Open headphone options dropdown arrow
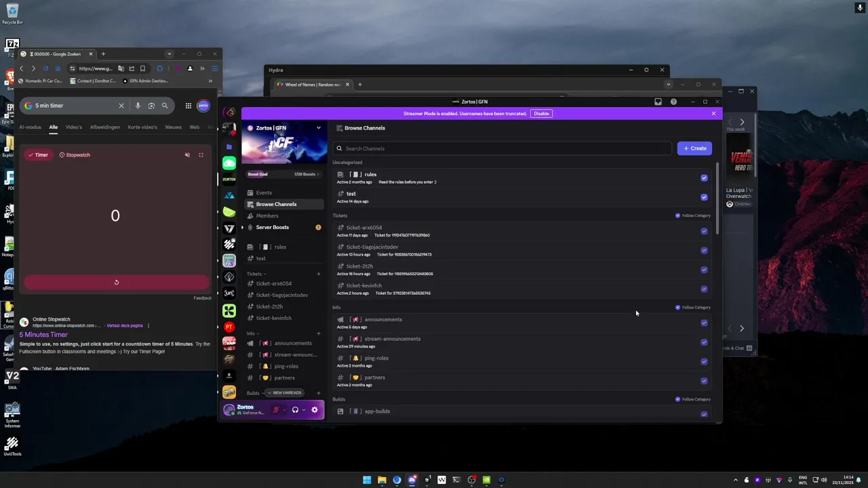This screenshot has width=868, height=488. click(x=303, y=410)
